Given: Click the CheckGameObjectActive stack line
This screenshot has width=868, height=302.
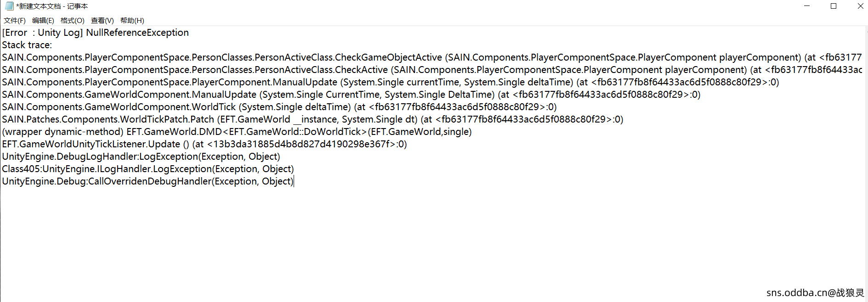Looking at the screenshot, I should pyautogui.click(x=432, y=57).
